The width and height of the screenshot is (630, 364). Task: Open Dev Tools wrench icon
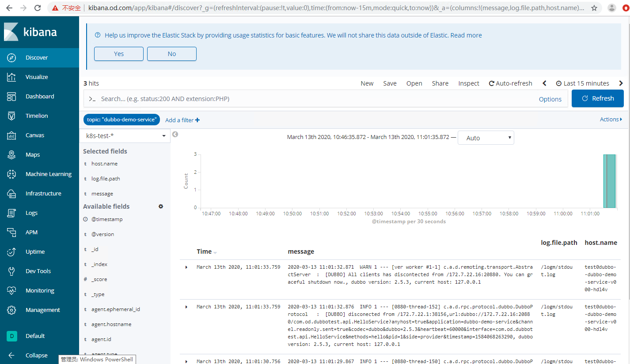pos(12,271)
